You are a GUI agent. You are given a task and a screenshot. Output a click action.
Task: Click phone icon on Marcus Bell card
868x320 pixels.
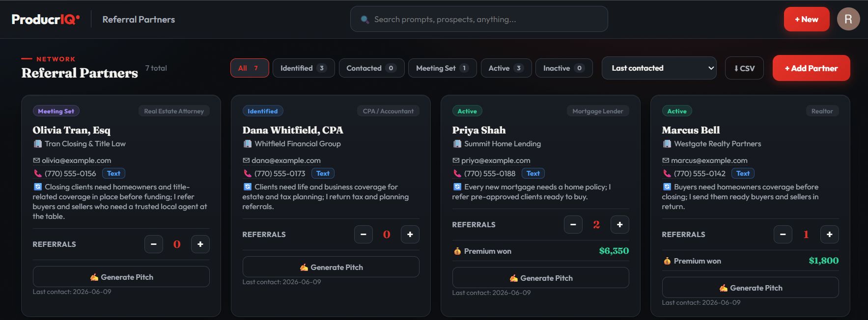[x=667, y=173]
